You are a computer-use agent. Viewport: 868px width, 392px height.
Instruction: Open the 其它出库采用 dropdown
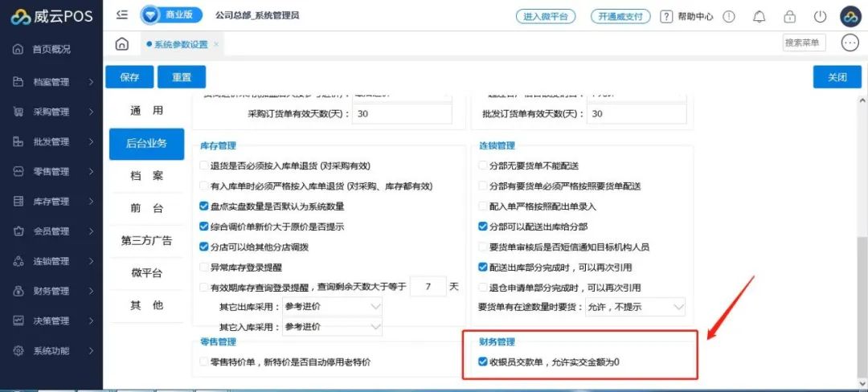(x=332, y=307)
